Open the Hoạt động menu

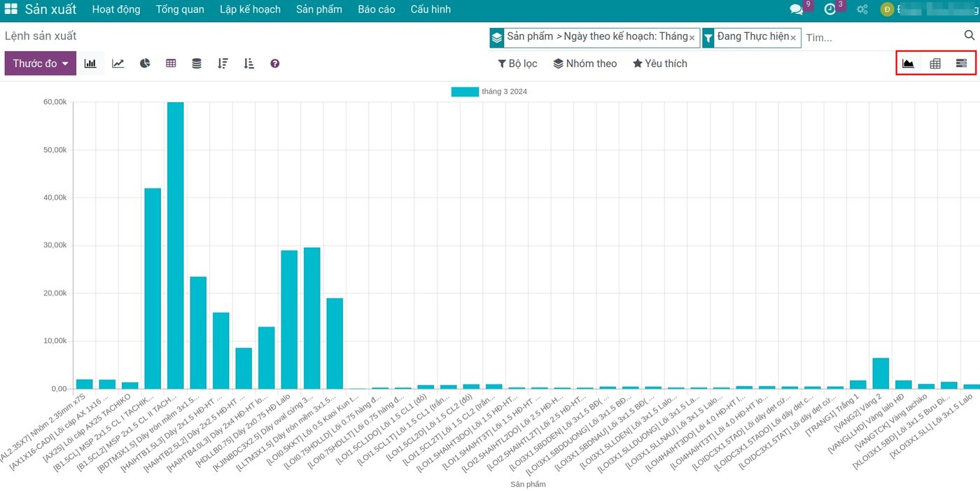click(116, 9)
